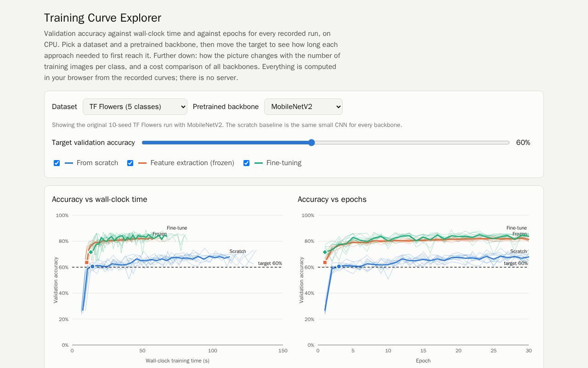Click the orange Feature extraction legend line
Screen dimensions: 588x368
pyautogui.click(x=142, y=163)
